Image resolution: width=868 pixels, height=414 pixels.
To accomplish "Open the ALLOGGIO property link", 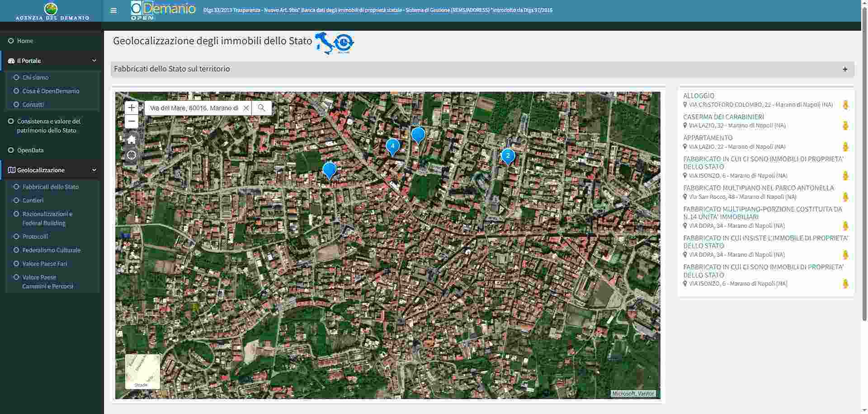I will [x=698, y=96].
